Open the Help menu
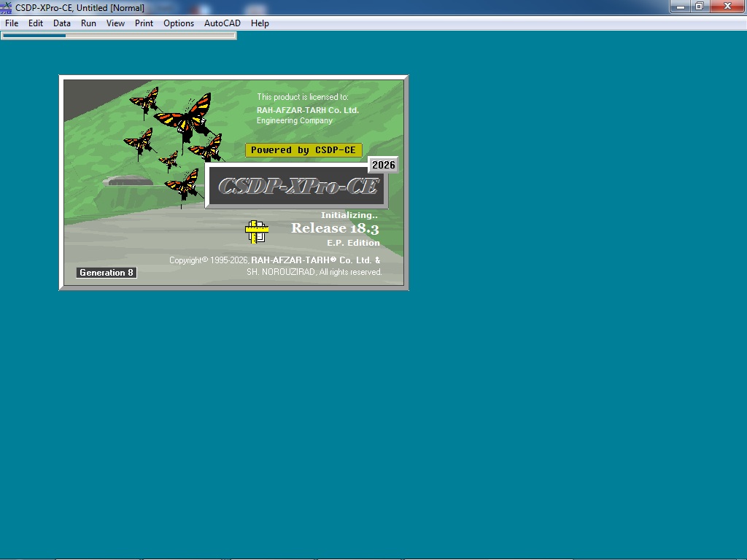Viewport: 747px width, 560px height. [260, 23]
